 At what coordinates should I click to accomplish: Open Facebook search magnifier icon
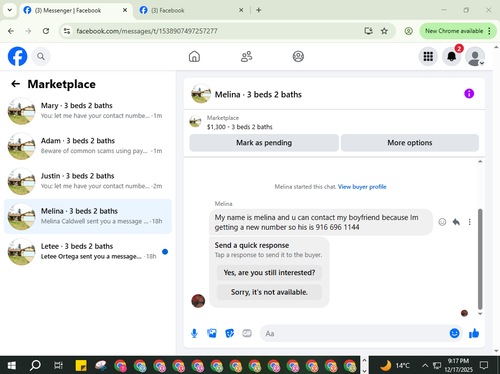coord(41,56)
